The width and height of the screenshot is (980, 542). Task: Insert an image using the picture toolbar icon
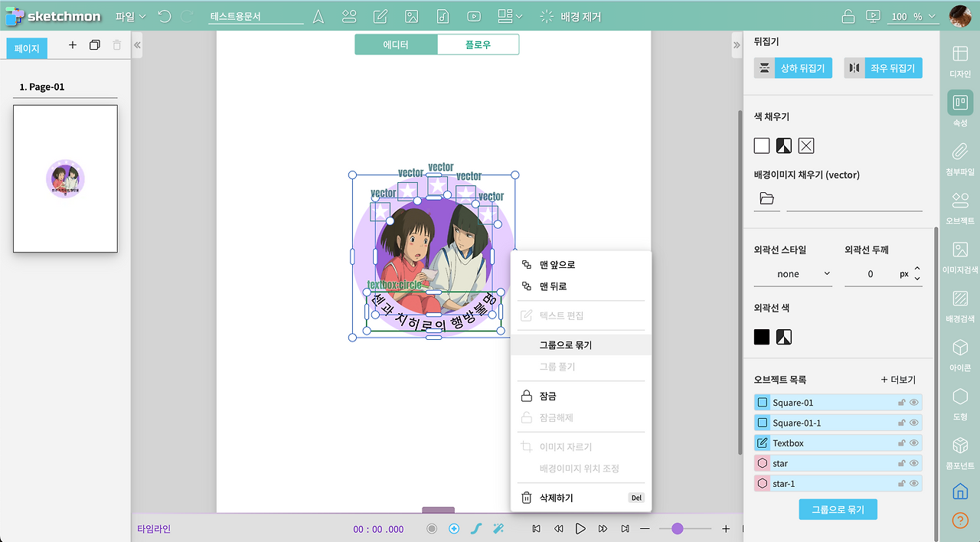(411, 16)
